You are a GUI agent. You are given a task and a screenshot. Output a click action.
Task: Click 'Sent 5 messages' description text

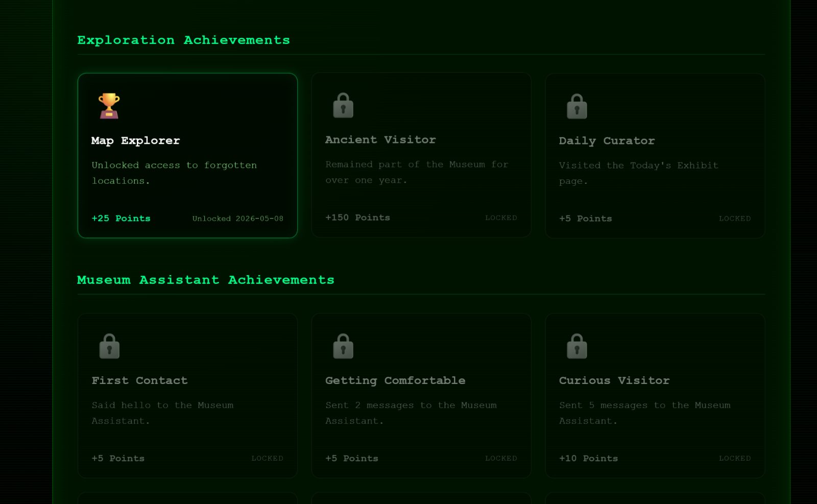[x=645, y=413]
